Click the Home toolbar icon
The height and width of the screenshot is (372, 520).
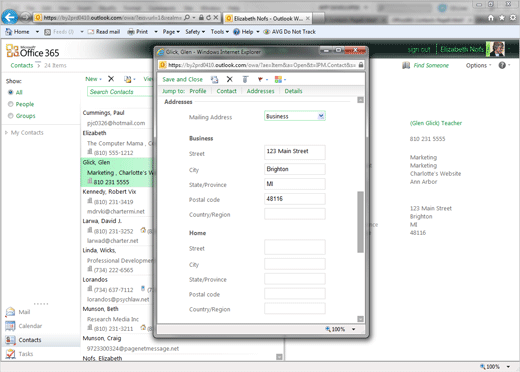pyautogui.click(x=9, y=32)
